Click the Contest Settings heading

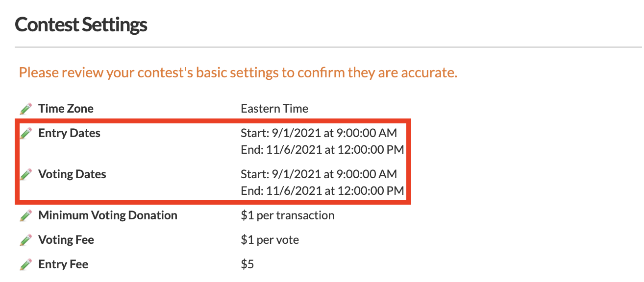81,24
